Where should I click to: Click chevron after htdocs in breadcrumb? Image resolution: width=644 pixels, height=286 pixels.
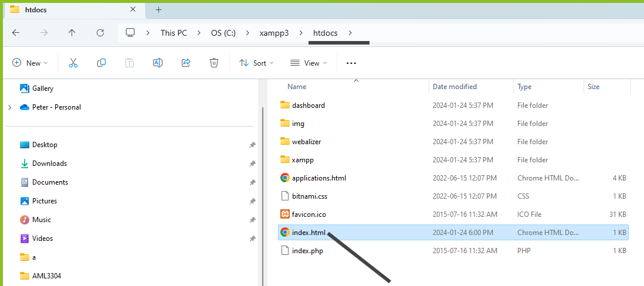click(x=350, y=33)
